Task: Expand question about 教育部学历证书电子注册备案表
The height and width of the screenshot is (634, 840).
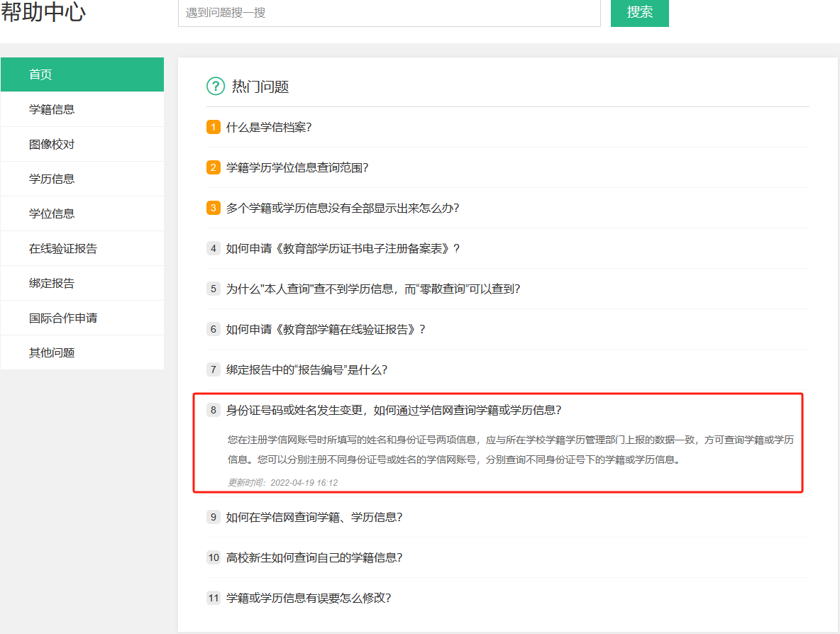Action: [x=343, y=249]
